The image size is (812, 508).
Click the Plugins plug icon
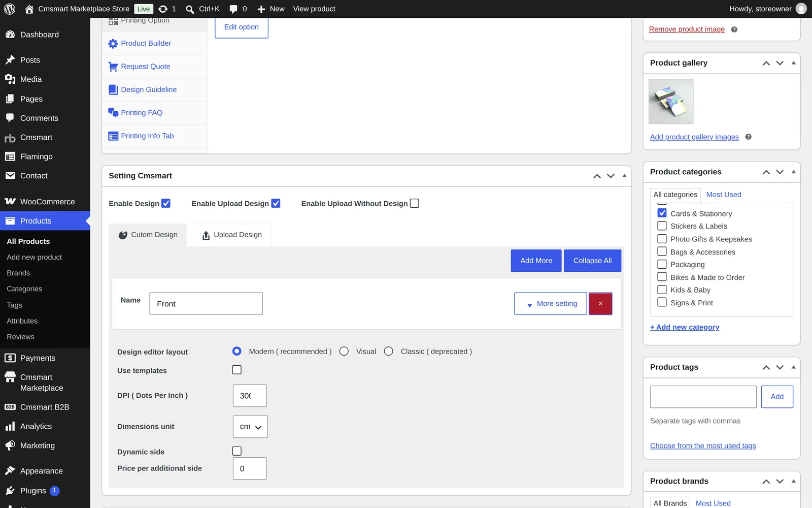point(10,491)
